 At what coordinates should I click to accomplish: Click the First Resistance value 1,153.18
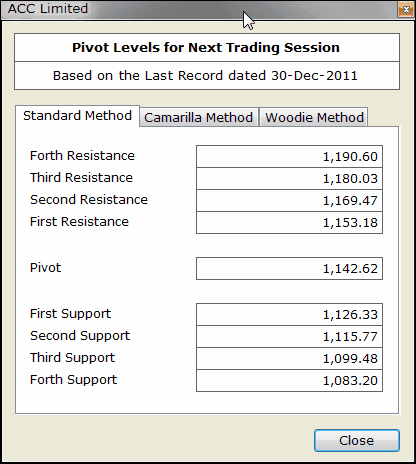coord(289,222)
